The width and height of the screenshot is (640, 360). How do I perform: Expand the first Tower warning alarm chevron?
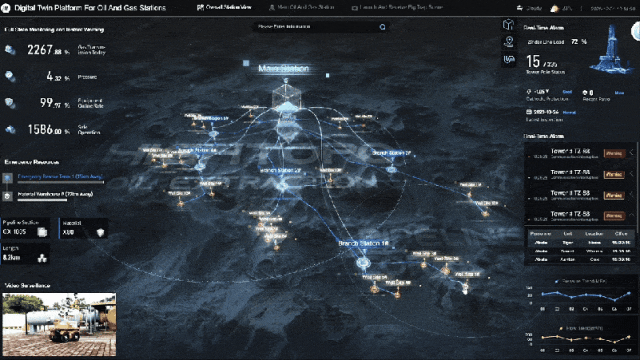coord(631,152)
